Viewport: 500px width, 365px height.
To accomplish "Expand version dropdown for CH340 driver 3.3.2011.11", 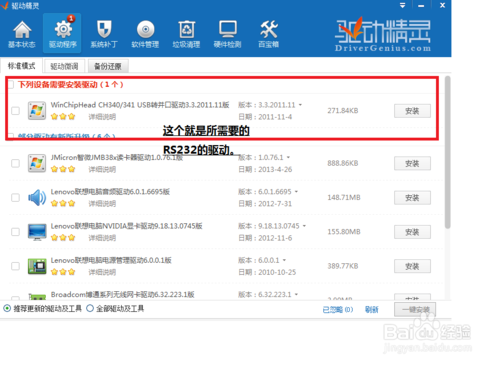I will [300, 105].
